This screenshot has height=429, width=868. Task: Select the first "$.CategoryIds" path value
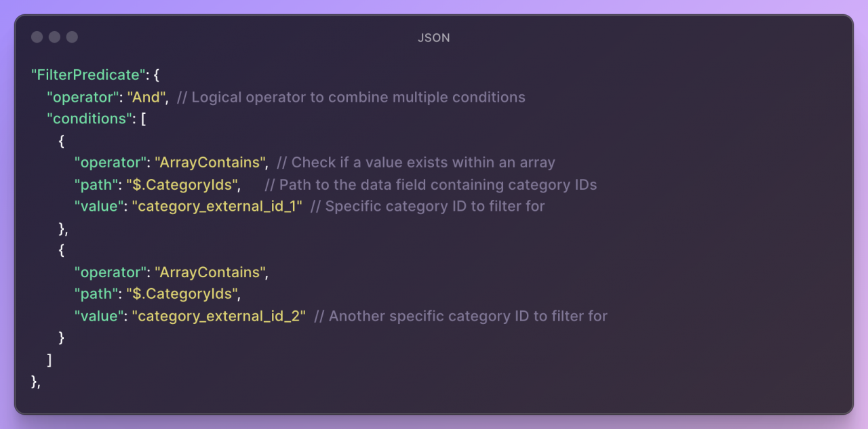pyautogui.click(x=182, y=184)
